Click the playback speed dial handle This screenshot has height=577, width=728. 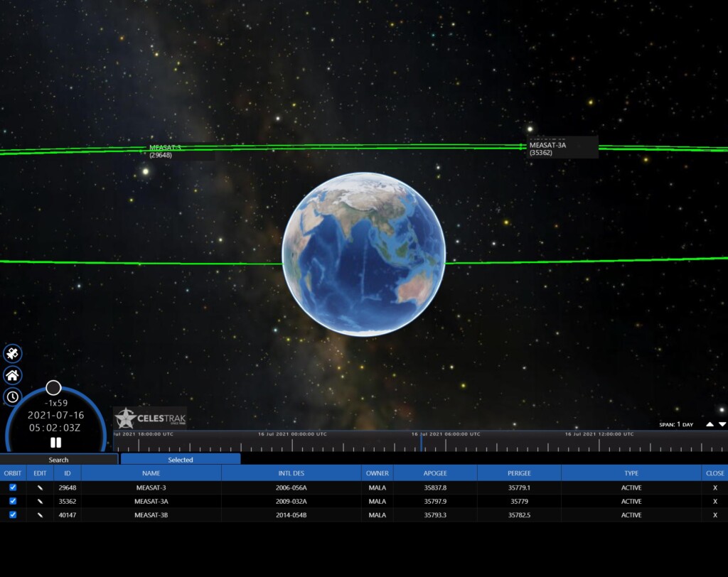(x=53, y=388)
